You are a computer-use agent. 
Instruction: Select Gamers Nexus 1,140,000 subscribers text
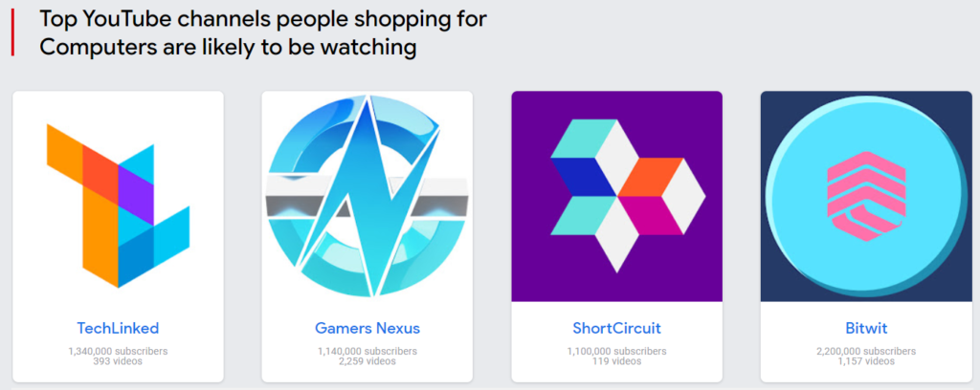(367, 352)
